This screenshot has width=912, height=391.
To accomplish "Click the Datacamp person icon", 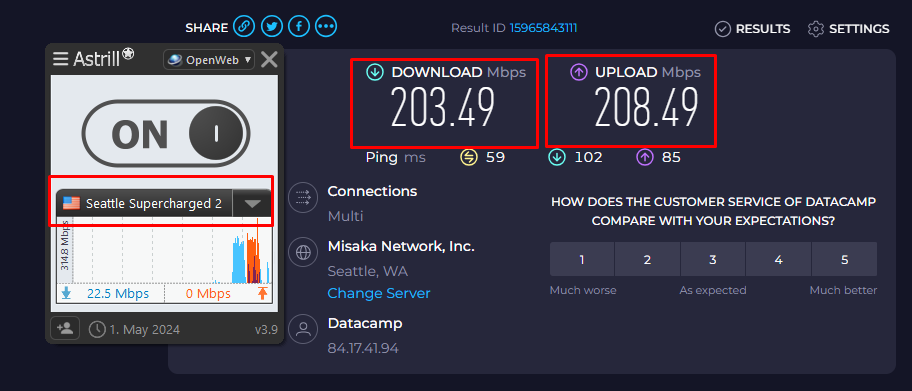I will click(303, 329).
